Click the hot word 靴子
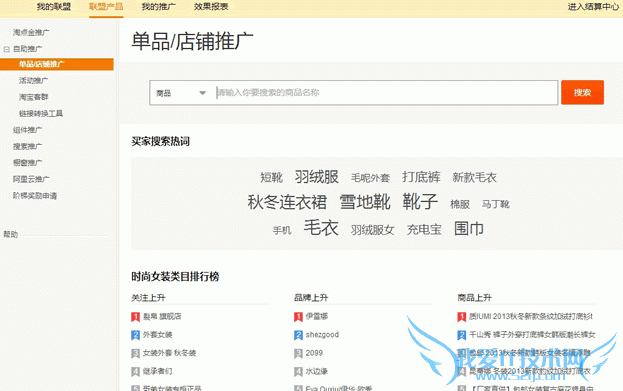 [x=420, y=201]
